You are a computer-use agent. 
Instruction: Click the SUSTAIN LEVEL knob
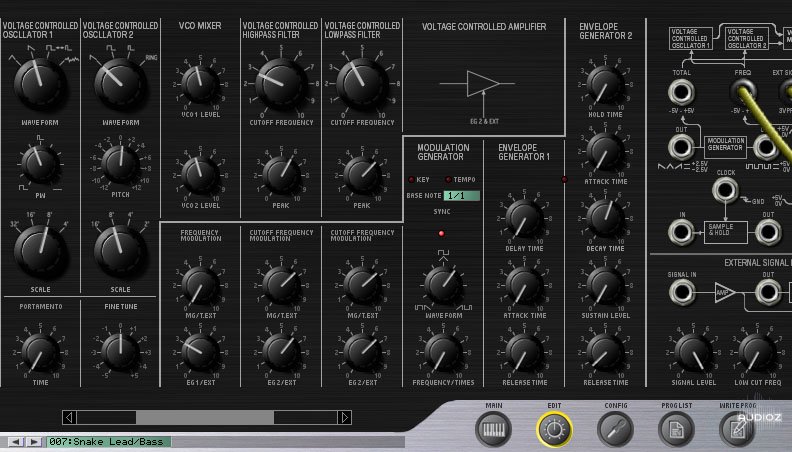point(605,285)
